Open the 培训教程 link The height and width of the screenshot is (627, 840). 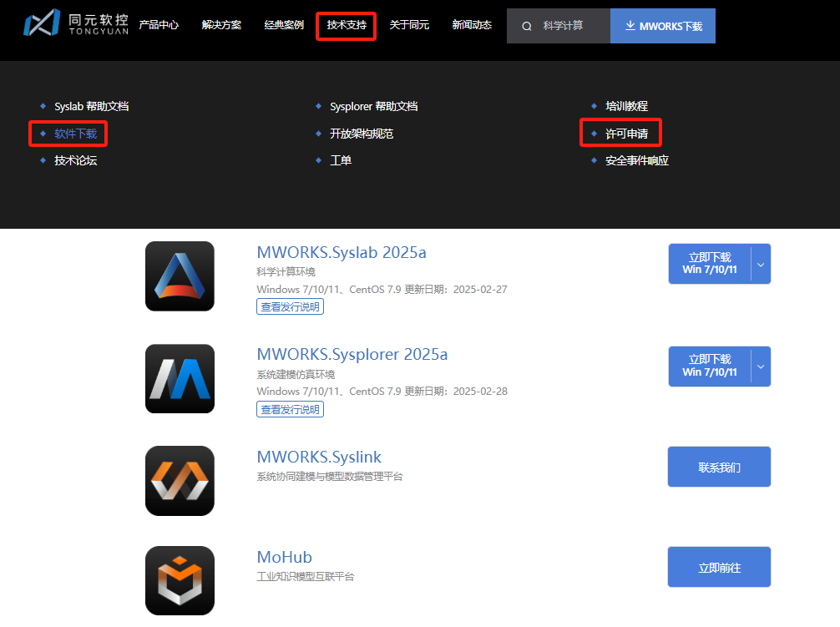point(627,106)
